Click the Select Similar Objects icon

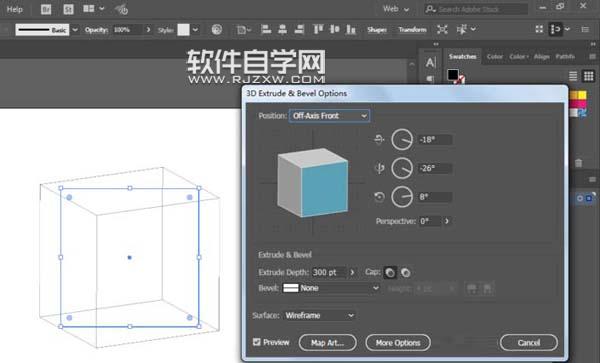[x=462, y=29]
